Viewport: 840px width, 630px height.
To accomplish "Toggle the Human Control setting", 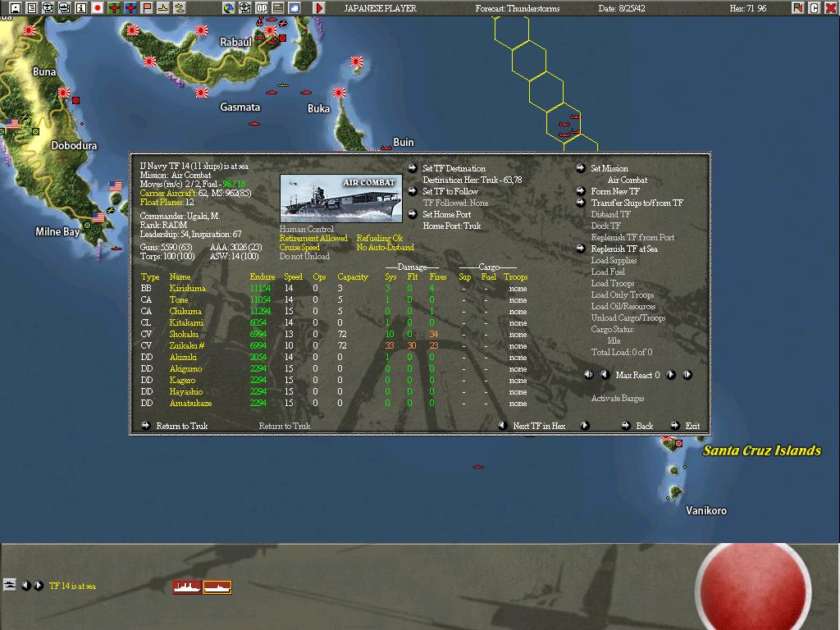I will tap(307, 229).
